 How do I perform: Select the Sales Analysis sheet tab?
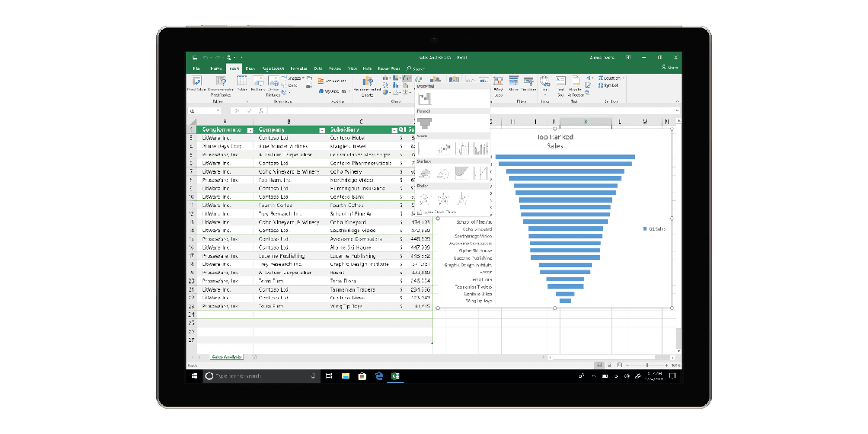(x=226, y=357)
